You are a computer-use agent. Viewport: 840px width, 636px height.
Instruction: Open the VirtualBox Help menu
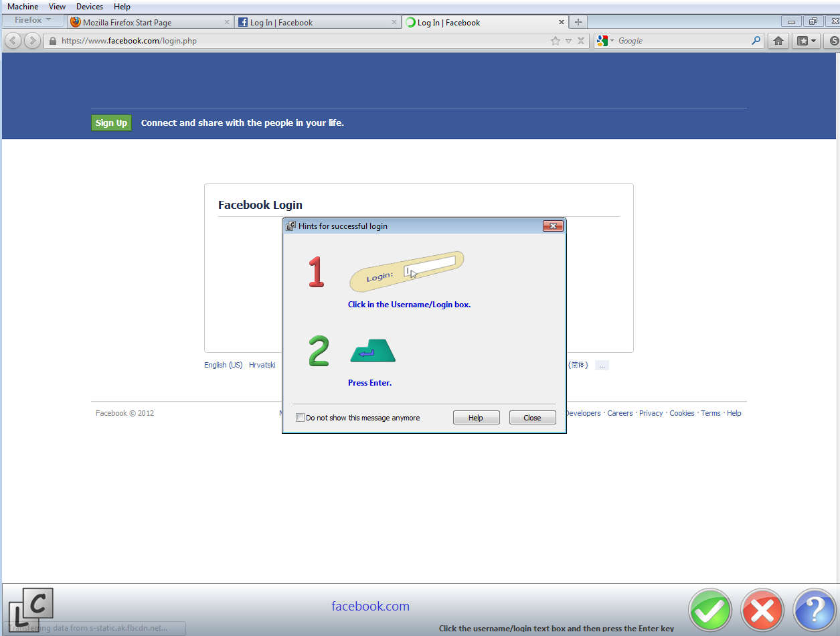(x=122, y=7)
